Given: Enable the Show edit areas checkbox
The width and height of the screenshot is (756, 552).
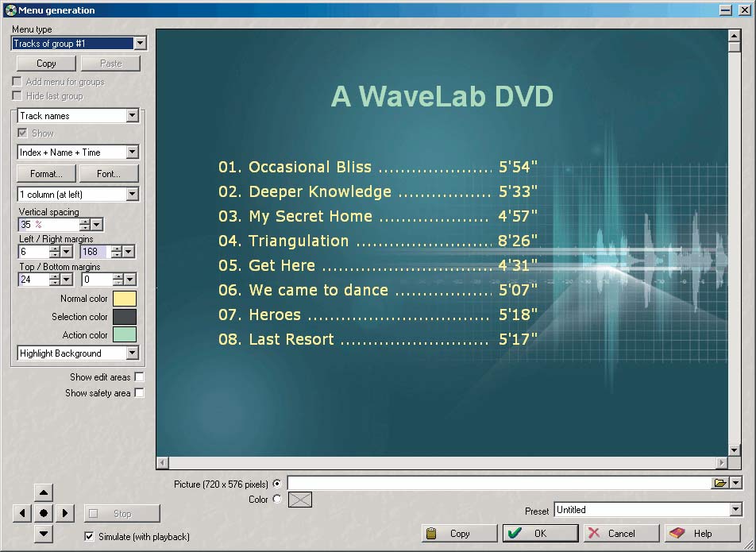Looking at the screenshot, I should click(x=139, y=377).
